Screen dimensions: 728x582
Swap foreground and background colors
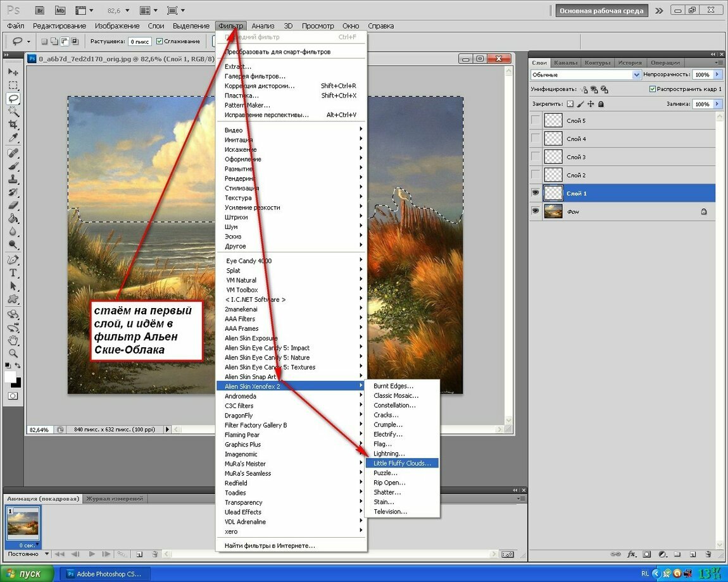pos(18,366)
